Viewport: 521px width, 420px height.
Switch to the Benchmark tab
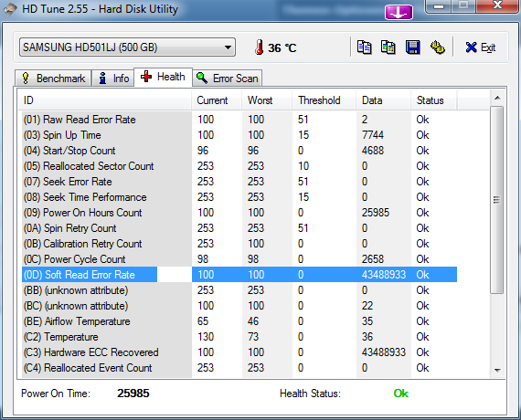[x=53, y=79]
